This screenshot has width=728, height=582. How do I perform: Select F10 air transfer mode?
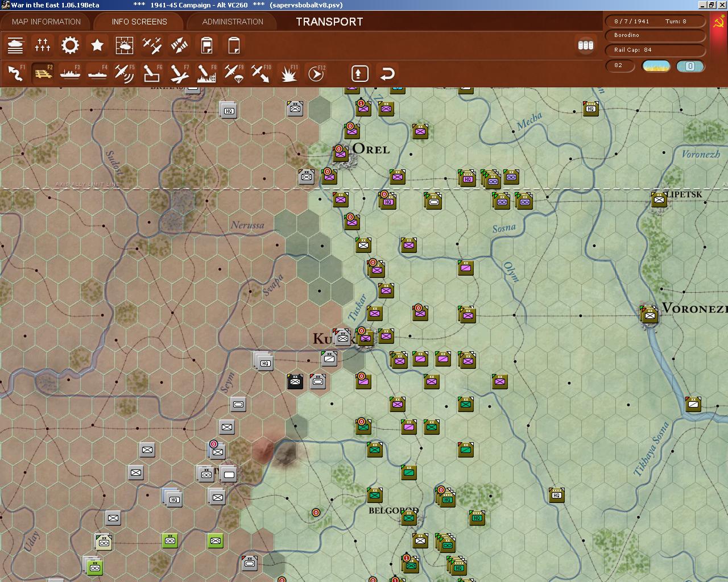point(261,73)
